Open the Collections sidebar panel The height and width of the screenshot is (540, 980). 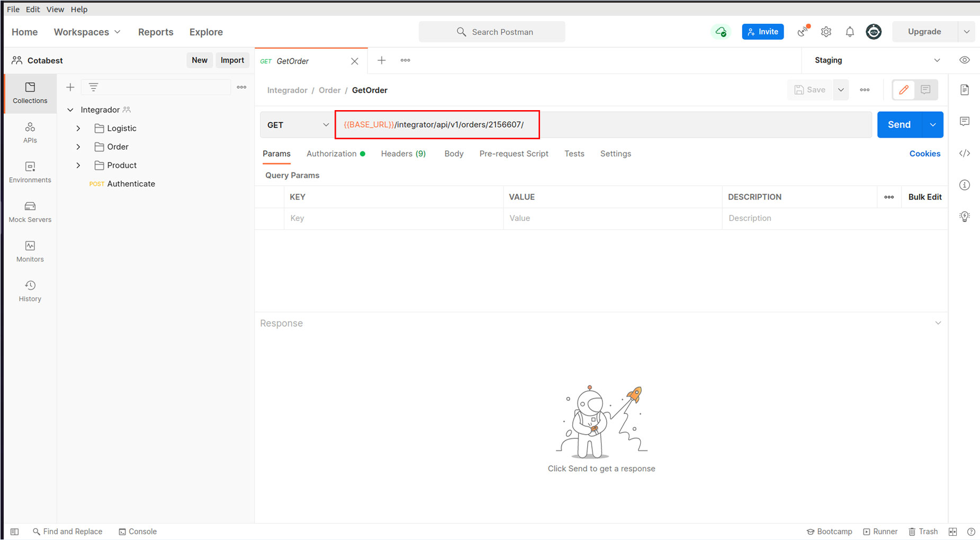click(30, 93)
